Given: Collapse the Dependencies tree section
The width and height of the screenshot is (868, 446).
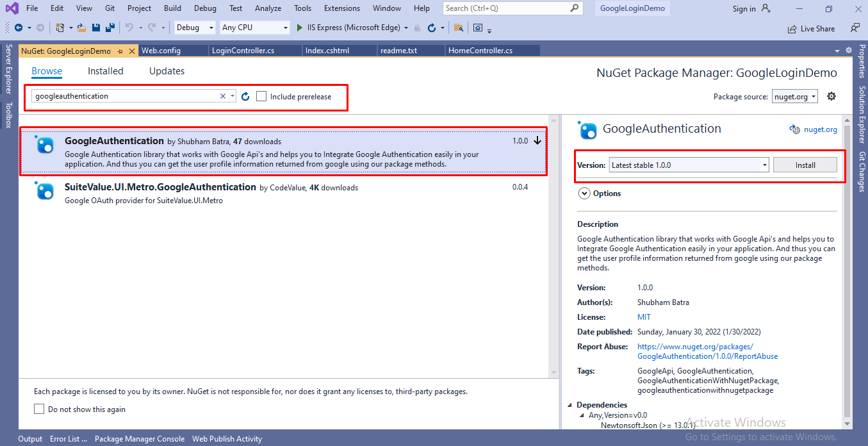Looking at the screenshot, I should (570, 405).
